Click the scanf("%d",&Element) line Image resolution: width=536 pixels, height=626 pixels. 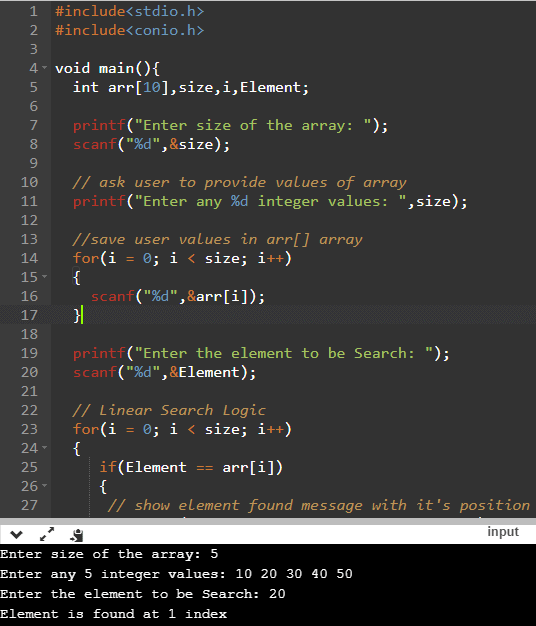pyautogui.click(x=164, y=372)
